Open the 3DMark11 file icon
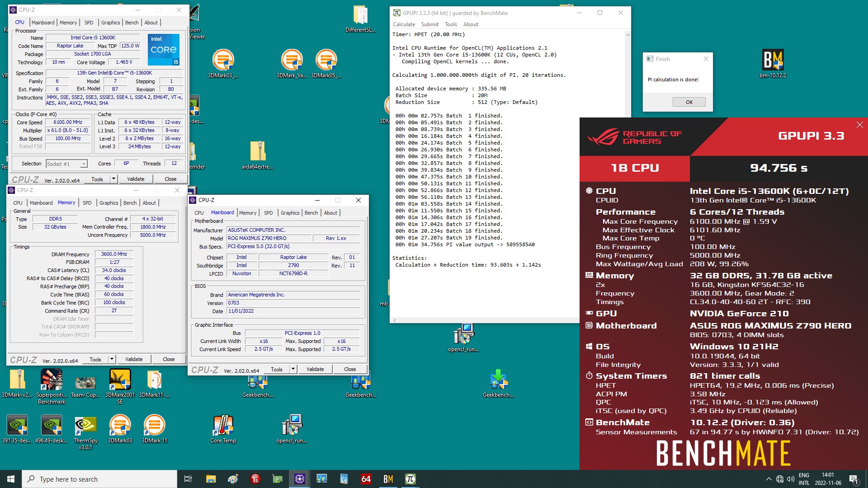The height and width of the screenshot is (488, 868). [x=154, y=383]
